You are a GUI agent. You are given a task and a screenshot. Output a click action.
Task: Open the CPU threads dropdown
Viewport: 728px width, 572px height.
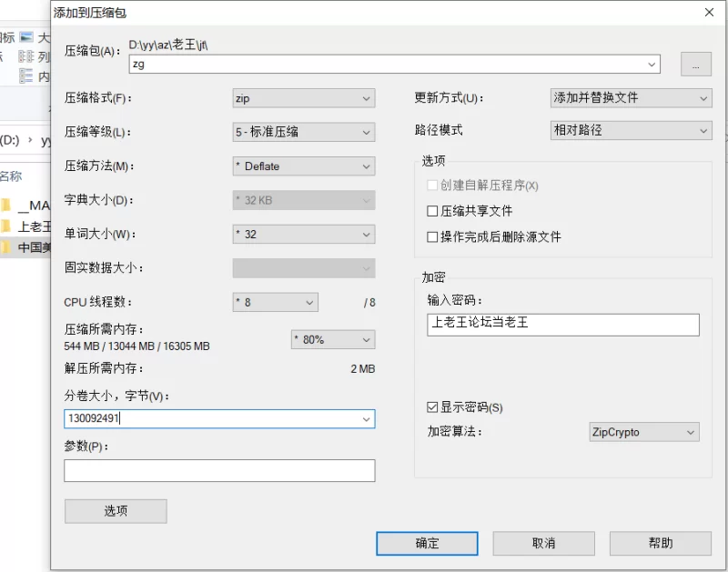[x=276, y=303]
